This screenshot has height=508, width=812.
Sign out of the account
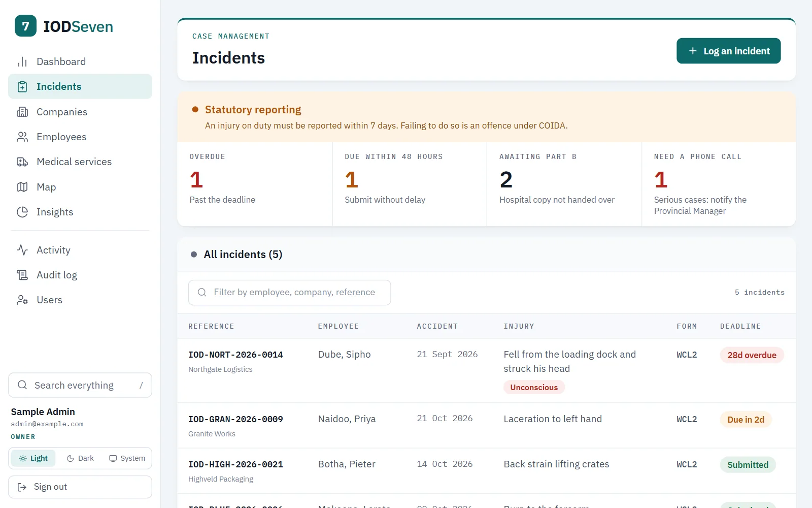[80, 487]
